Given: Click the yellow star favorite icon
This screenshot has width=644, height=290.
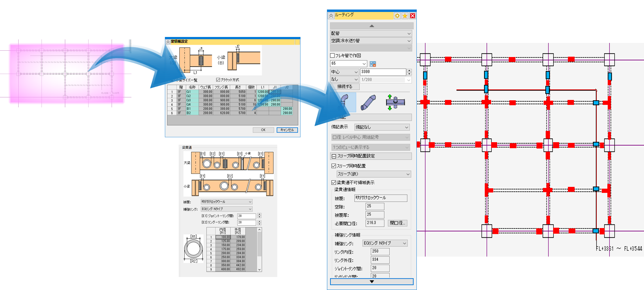Looking at the screenshot, I should point(405,16).
